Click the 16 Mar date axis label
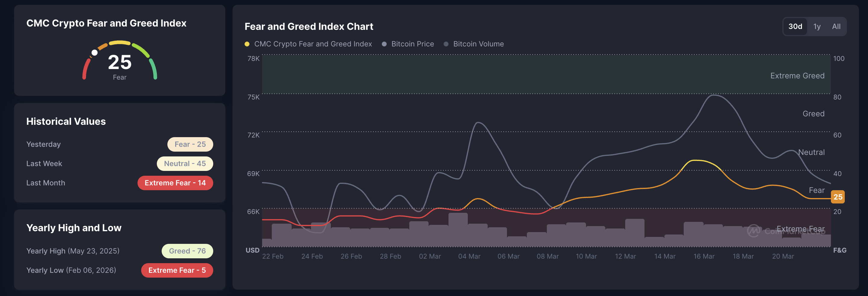Viewport: 868px width, 296px height. pos(704,256)
